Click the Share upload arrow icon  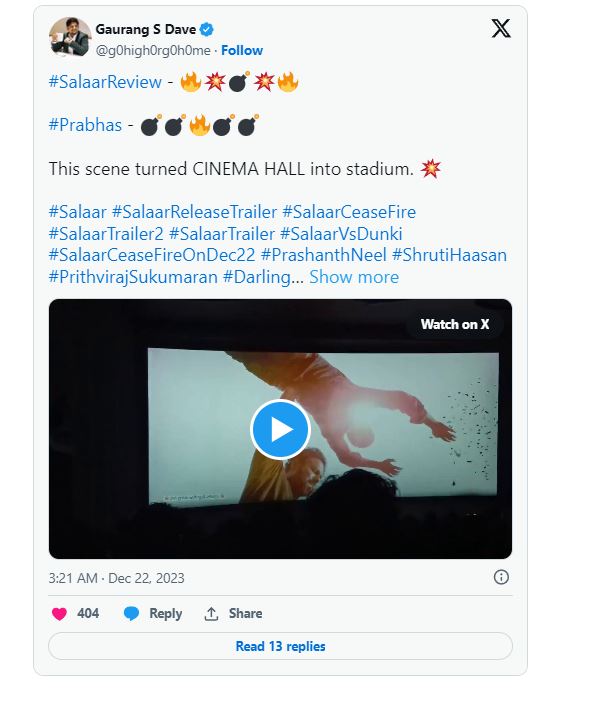click(211, 613)
